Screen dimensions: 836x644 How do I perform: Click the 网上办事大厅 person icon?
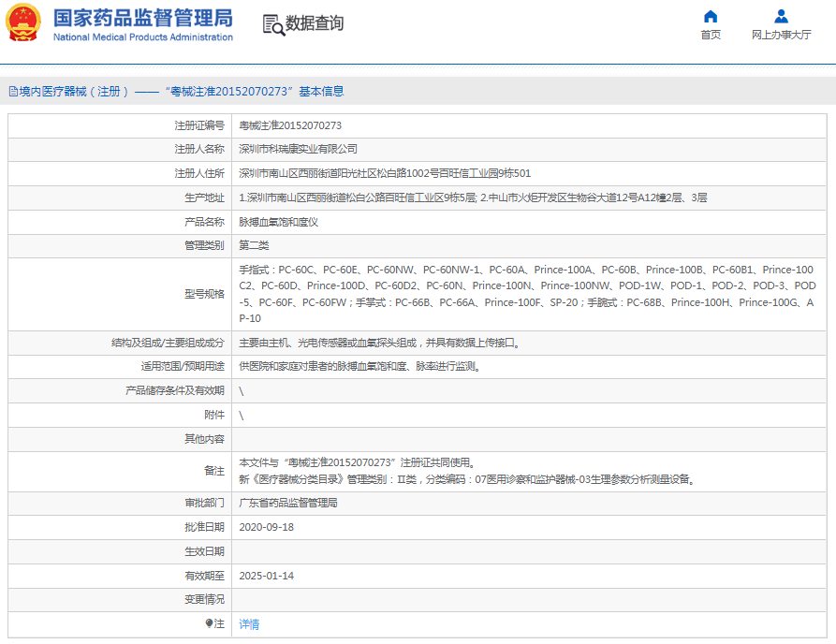[x=781, y=16]
